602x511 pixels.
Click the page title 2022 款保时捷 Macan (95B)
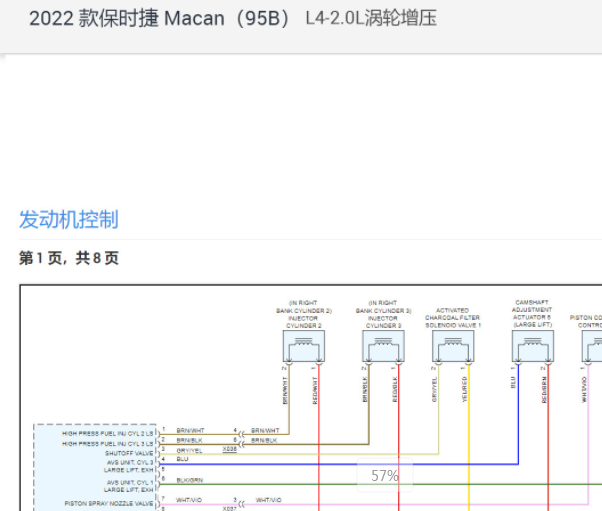tap(160, 18)
